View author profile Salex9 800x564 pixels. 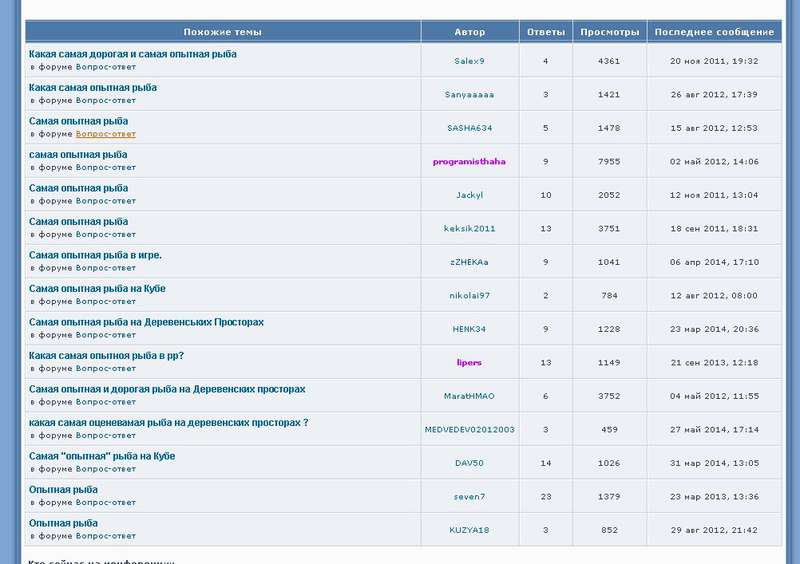(x=469, y=61)
